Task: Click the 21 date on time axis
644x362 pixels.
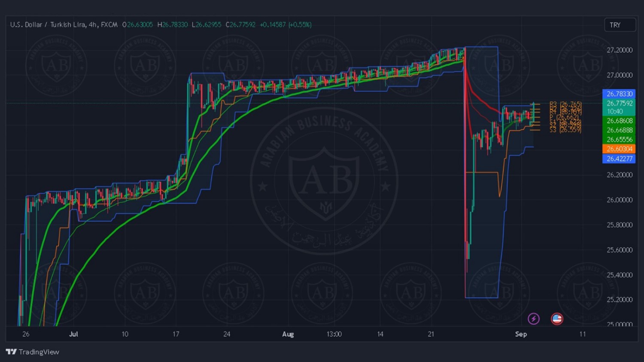Action: coord(431,334)
